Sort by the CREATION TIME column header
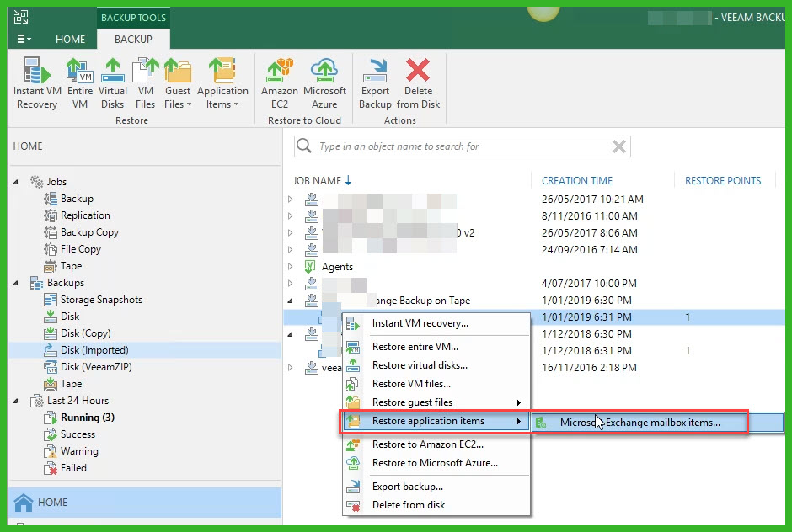The width and height of the screenshot is (792, 532). pos(577,180)
